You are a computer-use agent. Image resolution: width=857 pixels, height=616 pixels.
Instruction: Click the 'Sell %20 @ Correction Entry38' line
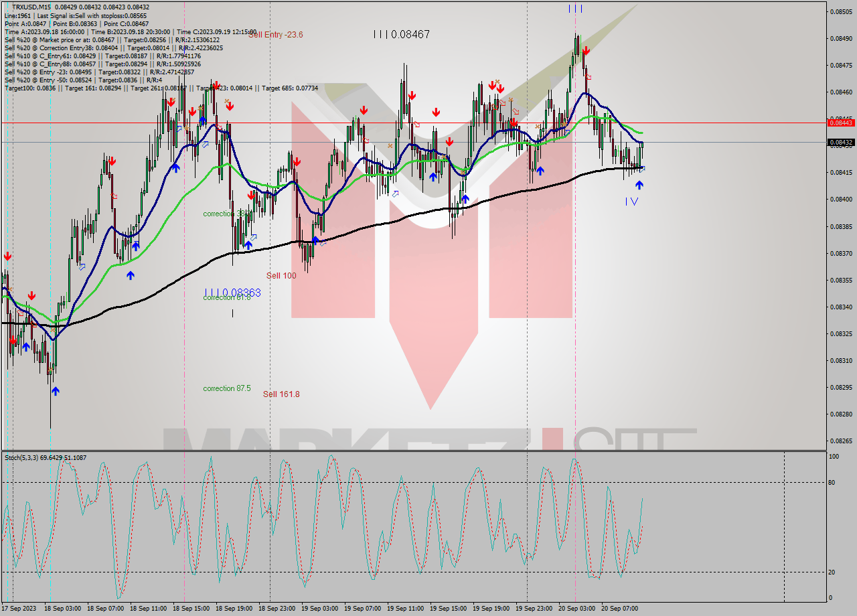pos(114,48)
